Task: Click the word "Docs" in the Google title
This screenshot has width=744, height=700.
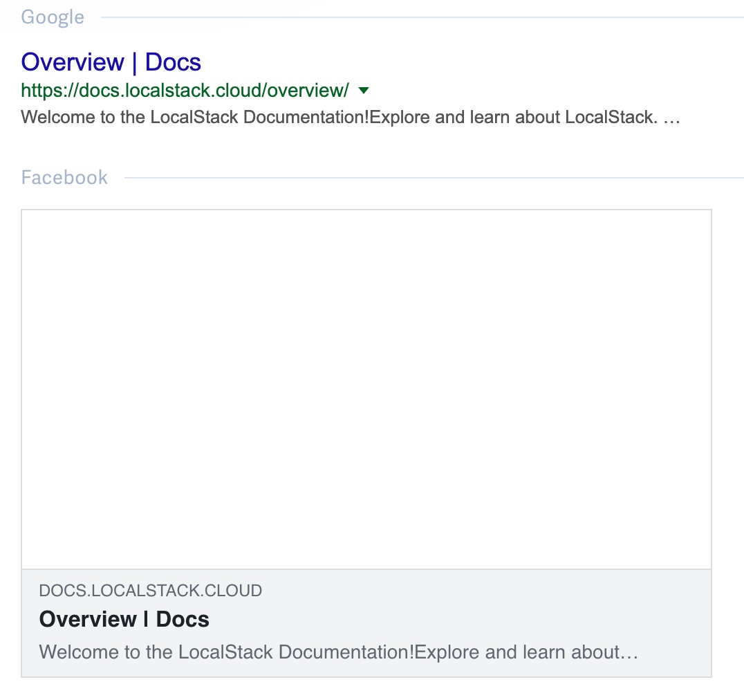Action: click(x=172, y=62)
